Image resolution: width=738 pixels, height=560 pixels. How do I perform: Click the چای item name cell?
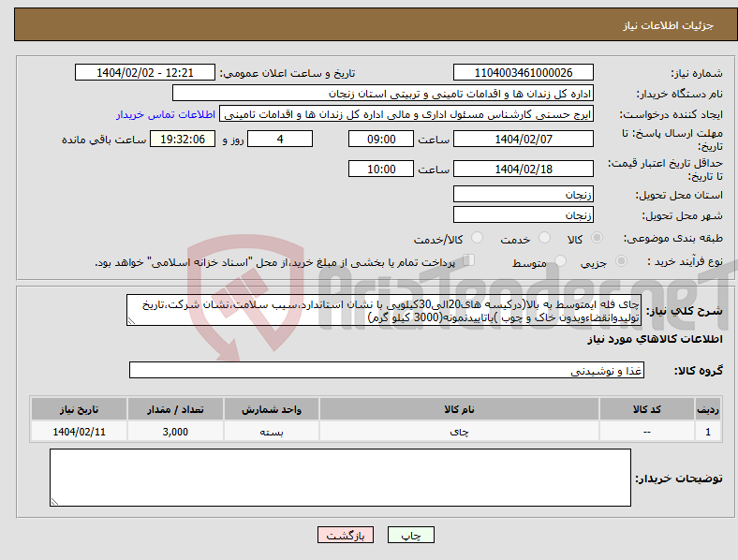459,432
